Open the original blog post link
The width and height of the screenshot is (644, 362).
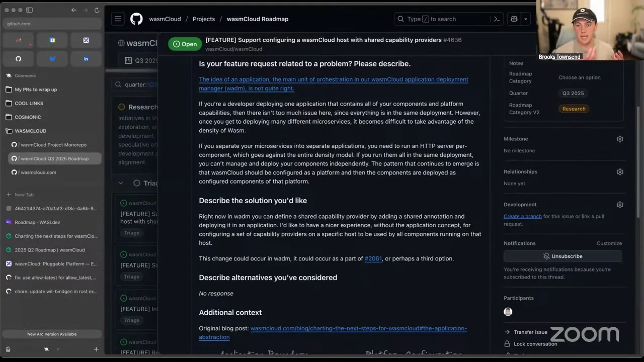click(x=334, y=333)
